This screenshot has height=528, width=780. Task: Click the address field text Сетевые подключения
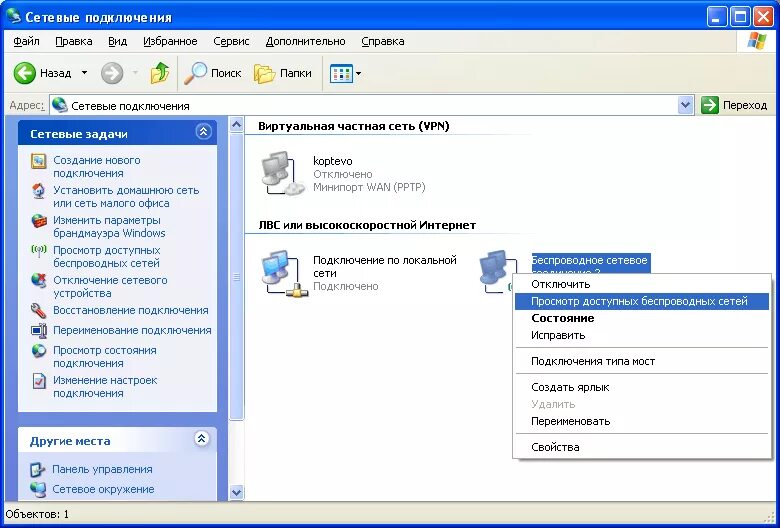coord(130,106)
